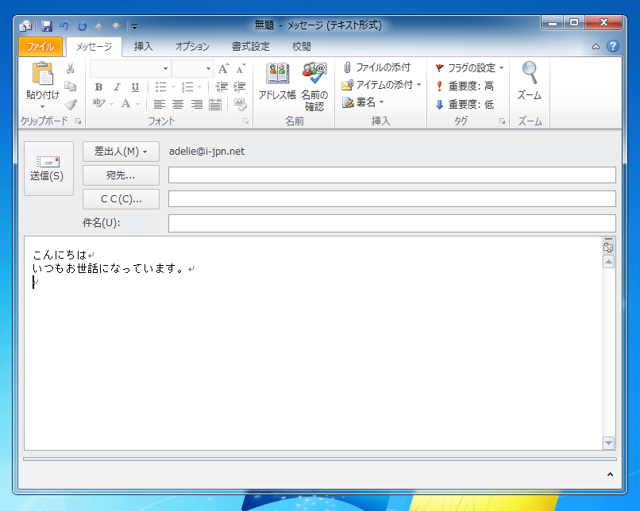Click the font color A icon
The height and width of the screenshot is (511, 640).
pyautogui.click(x=126, y=104)
